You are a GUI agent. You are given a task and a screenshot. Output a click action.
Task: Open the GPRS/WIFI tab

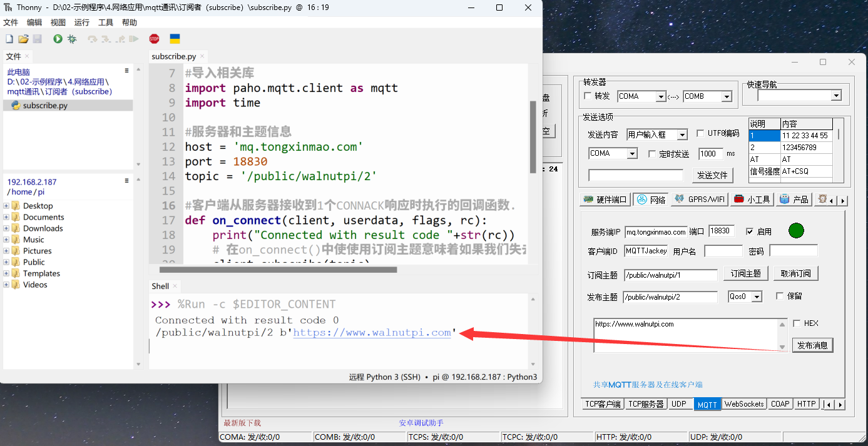coord(700,200)
